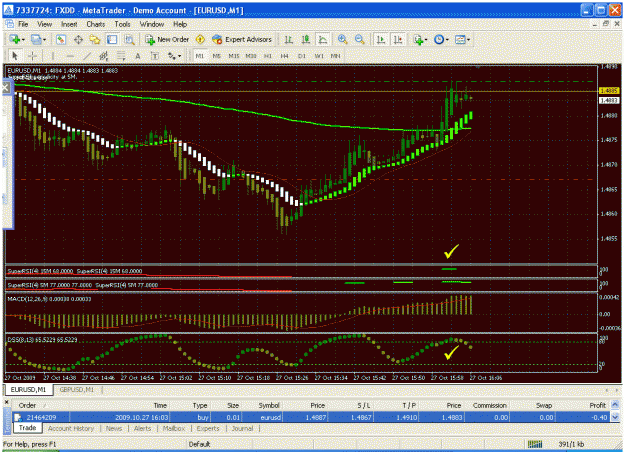This screenshot has width=625, height=452.
Task: Toggle the Data Window crosshair-circle icon
Action: (x=78, y=39)
